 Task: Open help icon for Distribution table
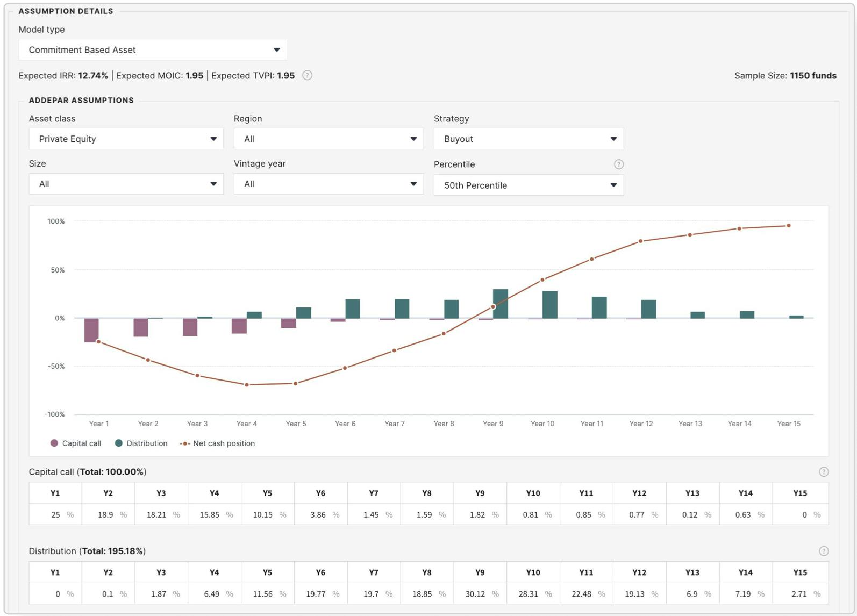823,551
